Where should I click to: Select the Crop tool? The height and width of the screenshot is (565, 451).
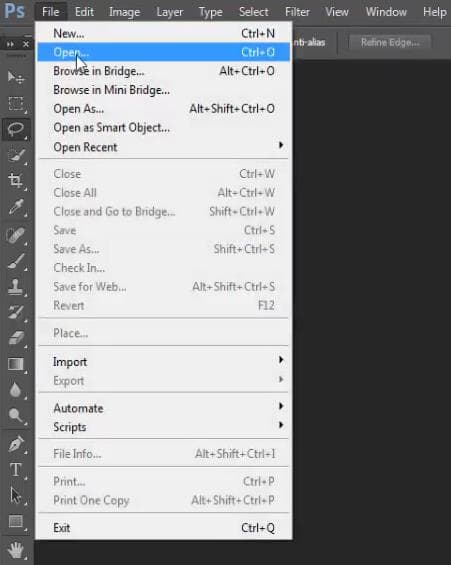tap(16, 180)
